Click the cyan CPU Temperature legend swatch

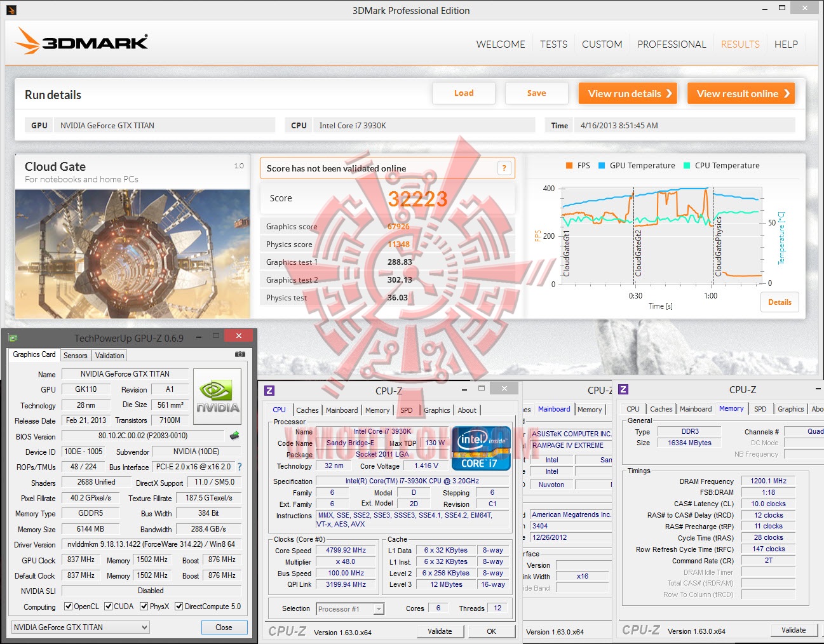687,166
